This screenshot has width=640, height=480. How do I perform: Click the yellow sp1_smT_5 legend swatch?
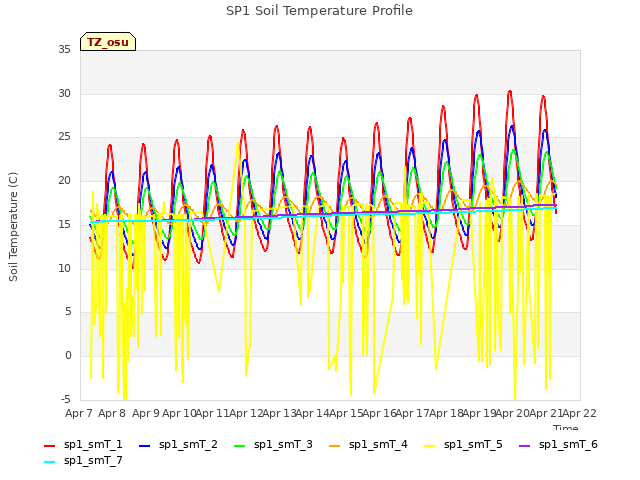point(429,446)
